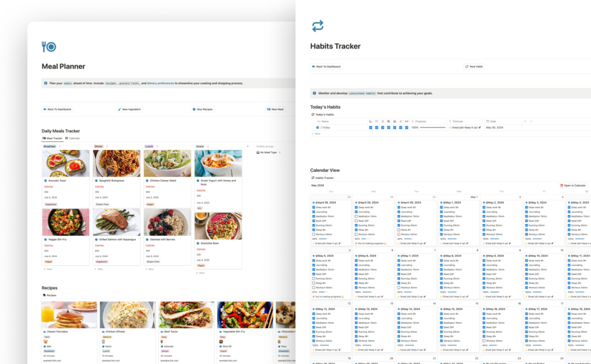
Task: Click the Milk ingredient icon in Classic Pancakes
Action: click(x=45, y=346)
